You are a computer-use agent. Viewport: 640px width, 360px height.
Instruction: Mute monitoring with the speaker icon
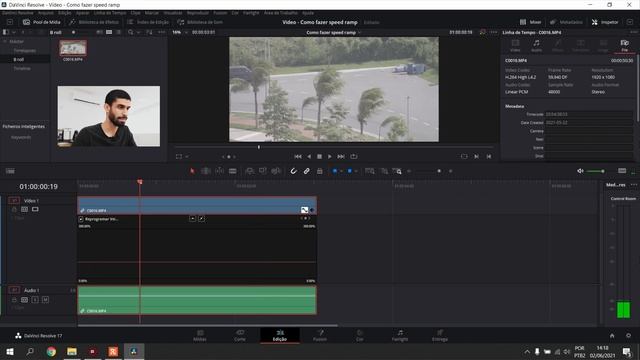click(x=580, y=171)
